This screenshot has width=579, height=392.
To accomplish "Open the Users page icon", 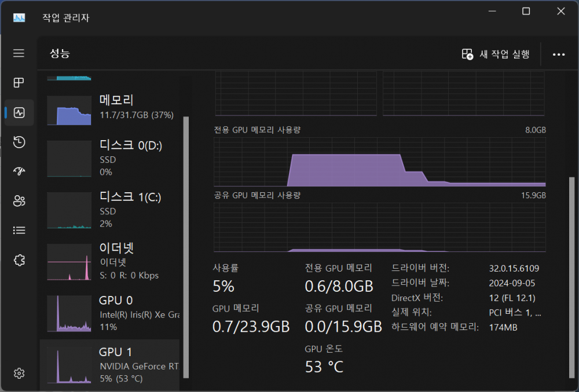I will [19, 201].
